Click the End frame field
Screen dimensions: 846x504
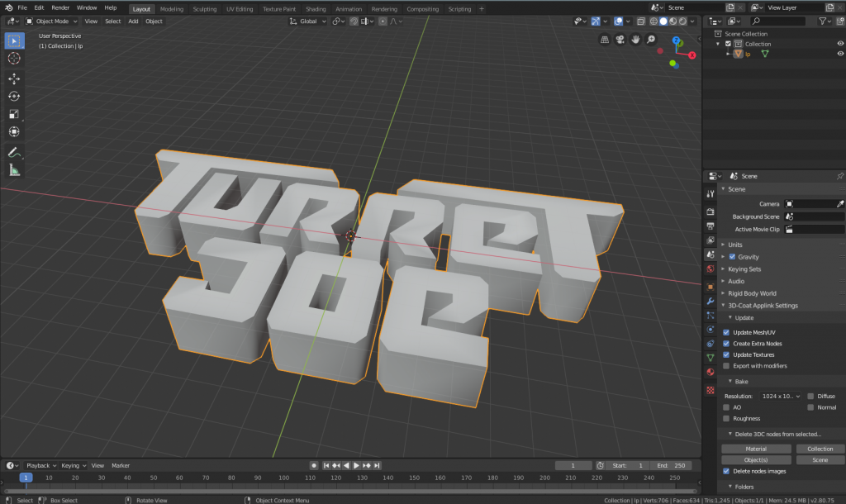click(671, 466)
